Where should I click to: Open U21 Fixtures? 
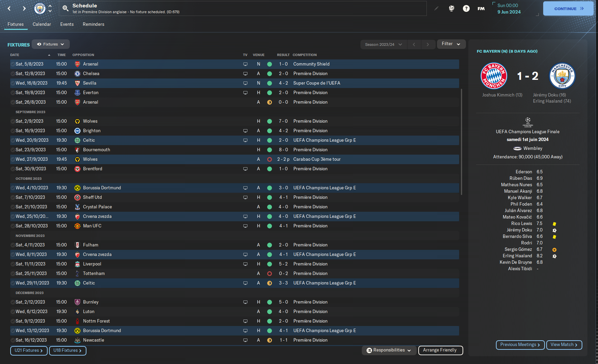tap(29, 350)
